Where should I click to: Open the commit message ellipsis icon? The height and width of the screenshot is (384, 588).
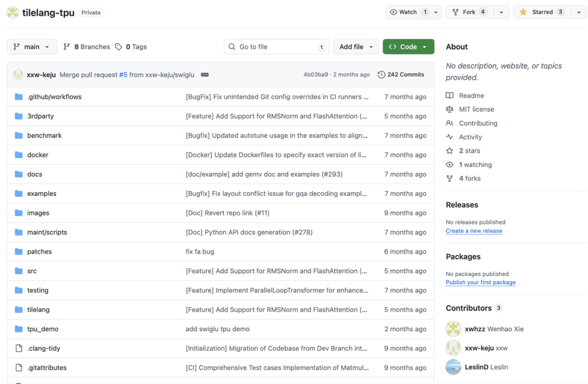point(205,75)
